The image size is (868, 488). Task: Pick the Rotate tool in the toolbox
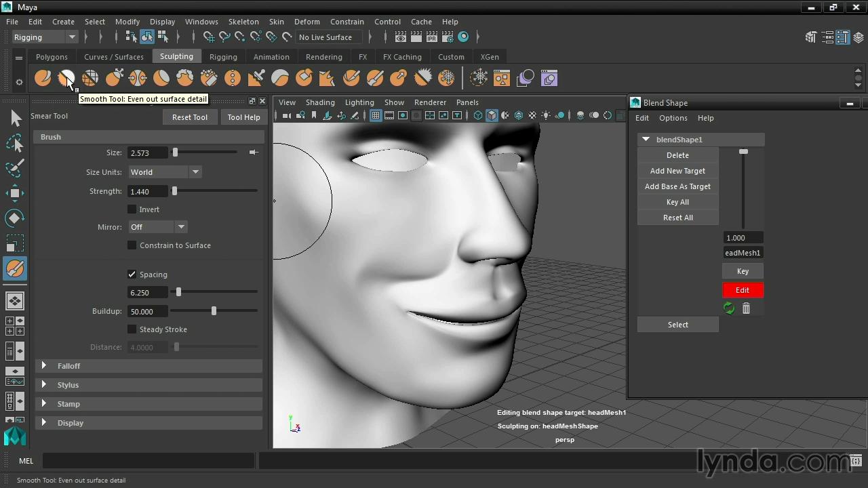pos(15,218)
